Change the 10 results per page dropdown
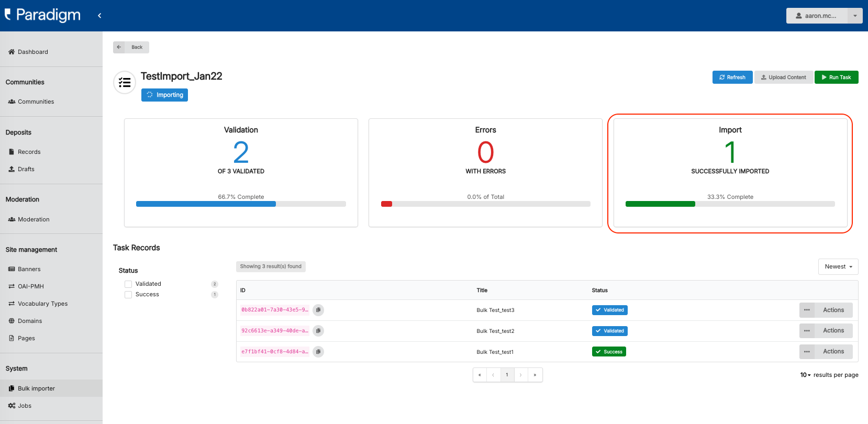This screenshot has width=868, height=424. (805, 375)
